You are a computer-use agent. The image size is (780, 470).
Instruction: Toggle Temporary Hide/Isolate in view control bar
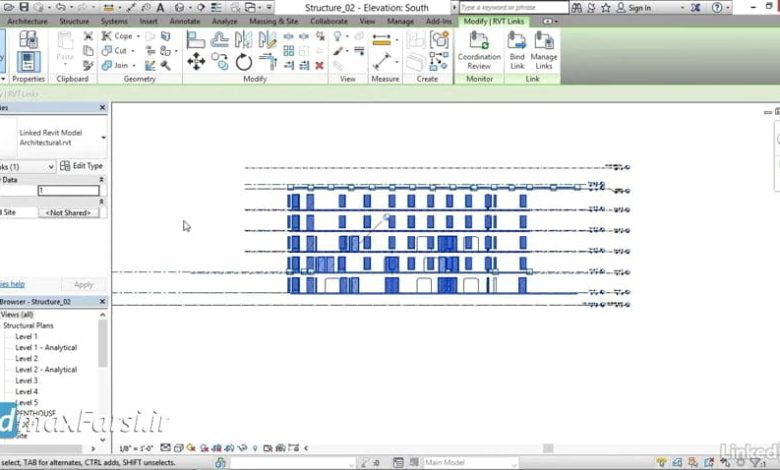(x=243, y=448)
